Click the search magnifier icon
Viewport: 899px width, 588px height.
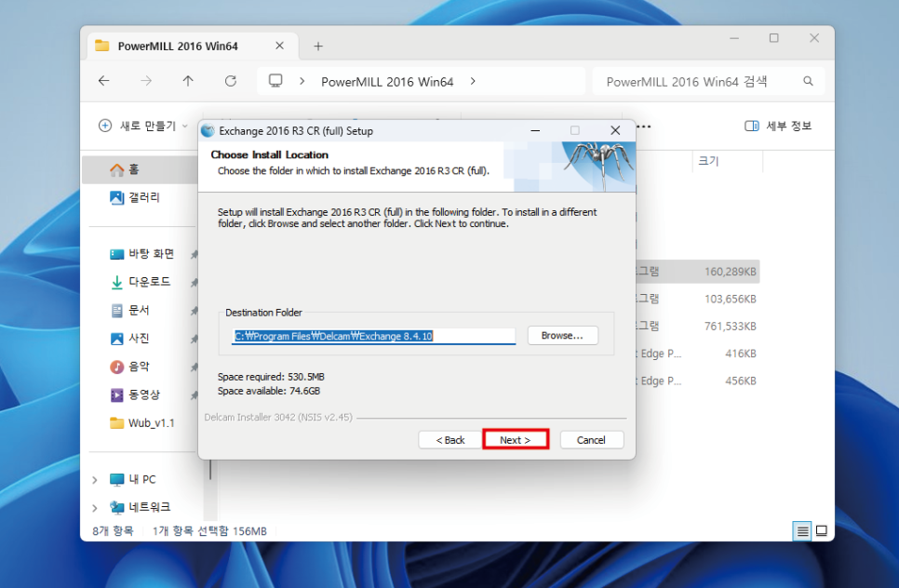click(808, 81)
